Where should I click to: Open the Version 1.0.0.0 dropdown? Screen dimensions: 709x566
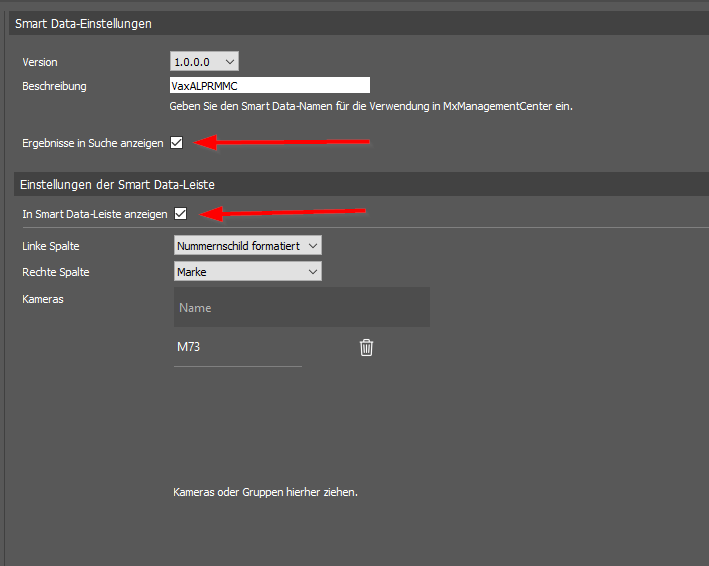204,61
